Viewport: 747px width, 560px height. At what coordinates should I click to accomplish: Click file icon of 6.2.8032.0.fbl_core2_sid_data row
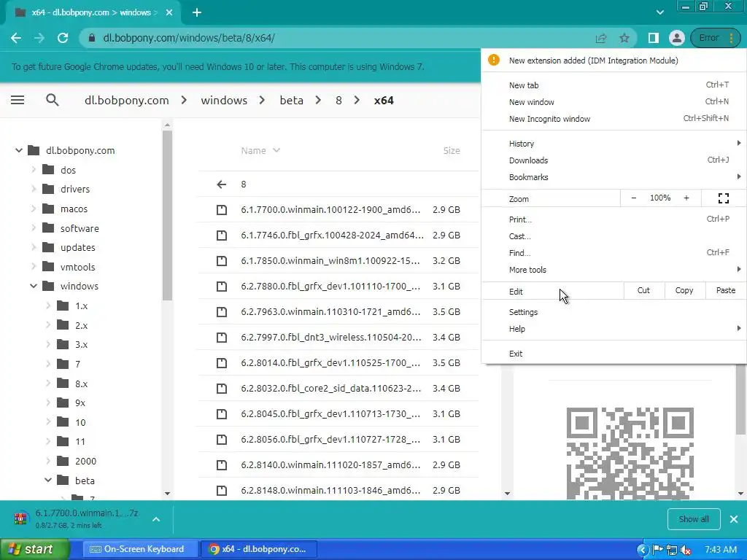222,388
